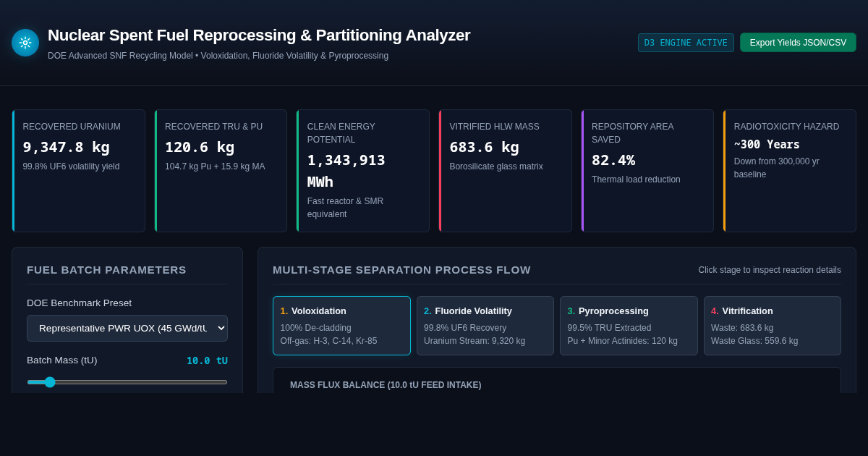Screen dimensions: 868x456
Task: Click 'Off-gas: H-3, C-14, Kr-85' line
Action: pyautogui.click(x=328, y=341)
